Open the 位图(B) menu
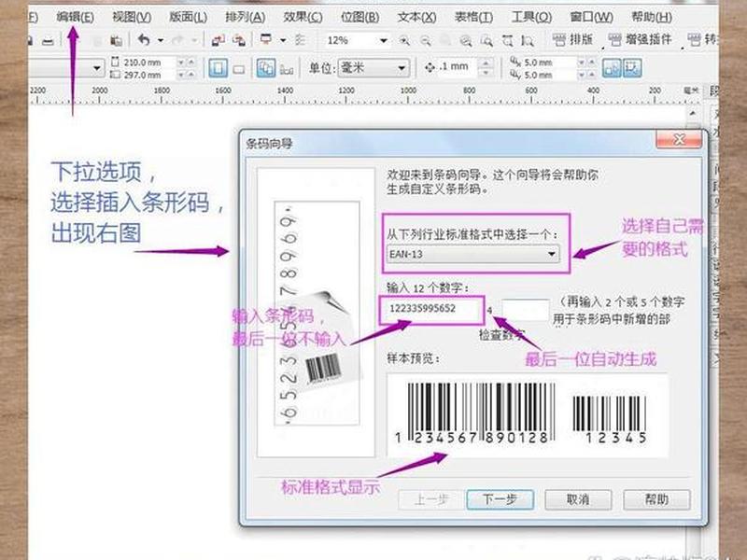Viewport: 747px width, 560px height. 359,18
